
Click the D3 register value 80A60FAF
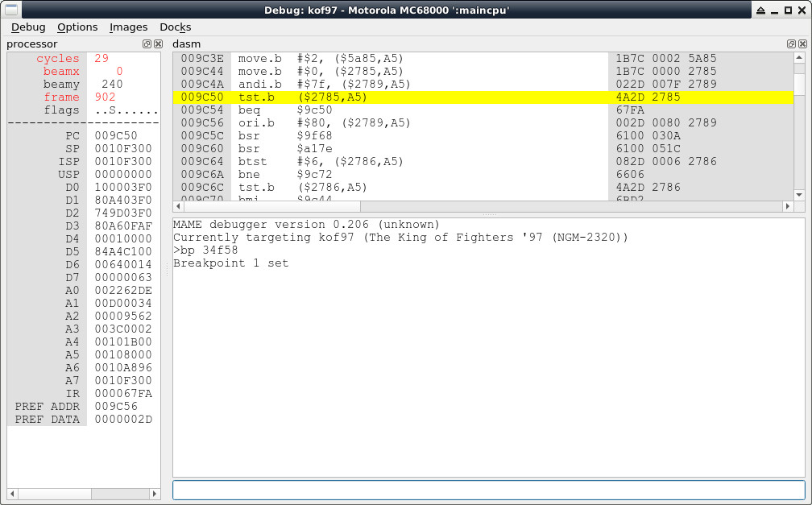coord(123,226)
